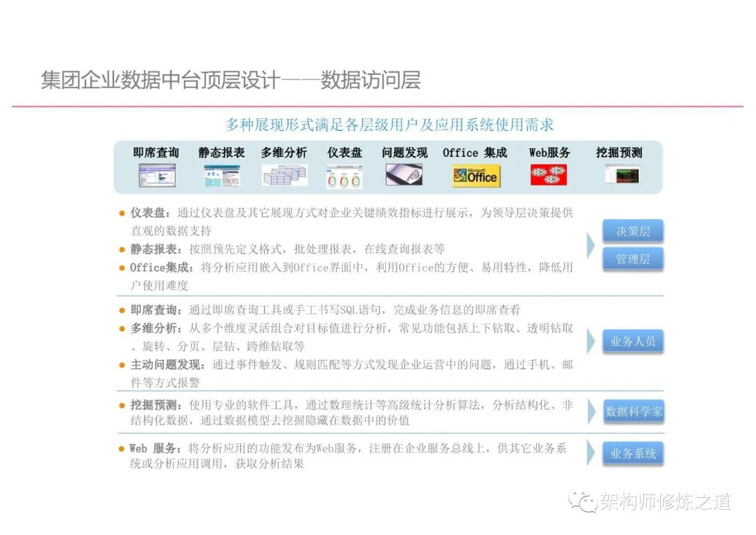This screenshot has width=756, height=535.
Task: Click the text 户使用难度
Action: (x=159, y=286)
